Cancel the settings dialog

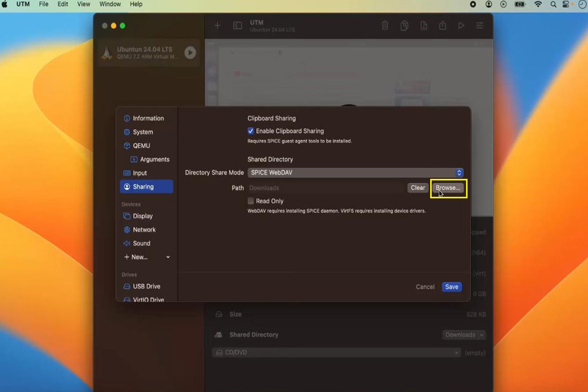pyautogui.click(x=425, y=287)
